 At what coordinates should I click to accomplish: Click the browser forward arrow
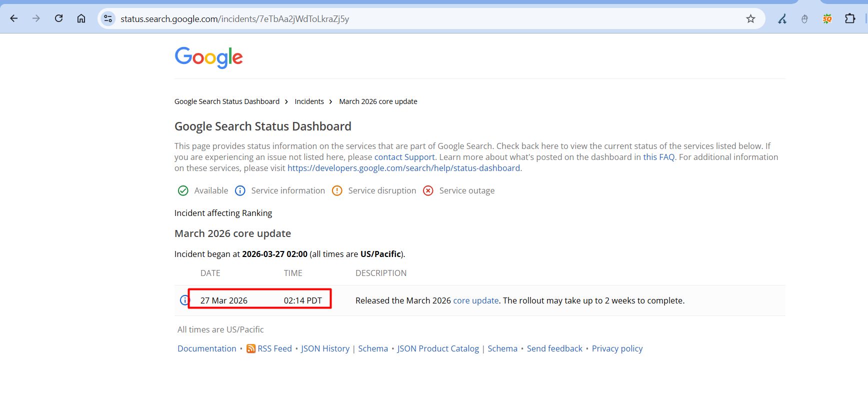(x=36, y=18)
